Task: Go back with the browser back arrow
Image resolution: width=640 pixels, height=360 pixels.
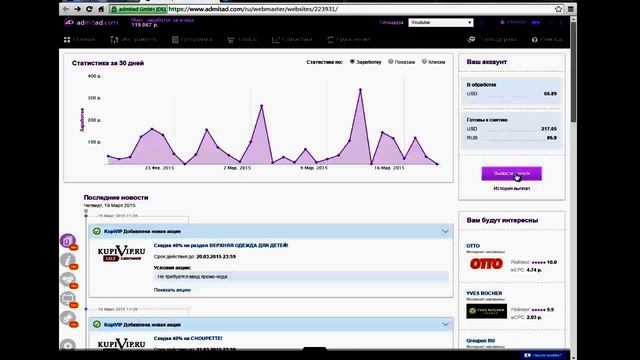Action: pyautogui.click(x=66, y=9)
